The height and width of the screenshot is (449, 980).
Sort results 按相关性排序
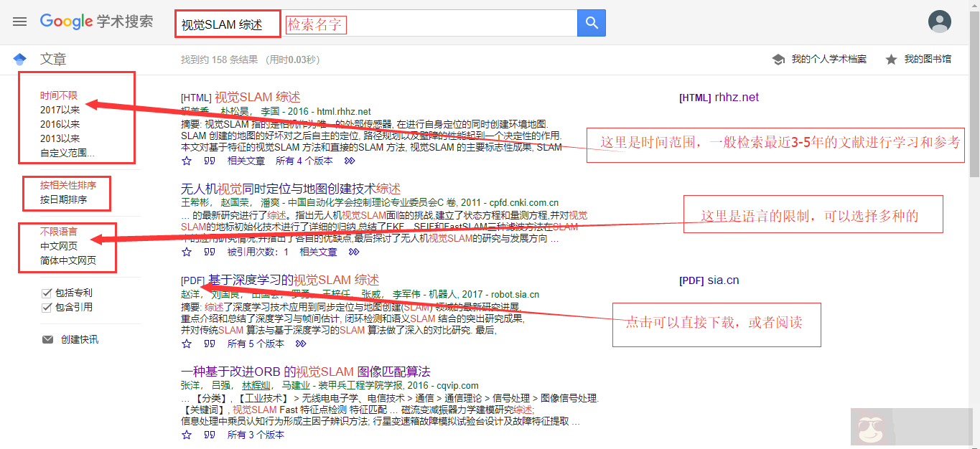click(x=68, y=185)
